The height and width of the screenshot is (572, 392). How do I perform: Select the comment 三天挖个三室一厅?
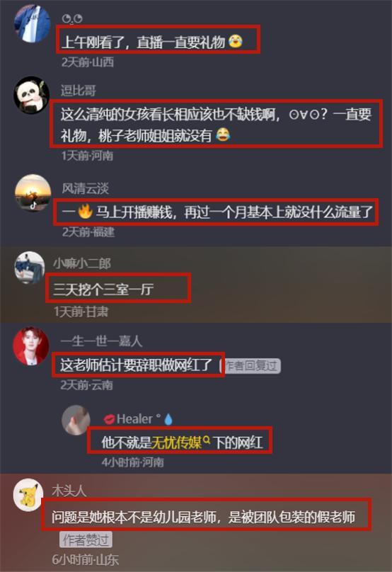click(103, 290)
